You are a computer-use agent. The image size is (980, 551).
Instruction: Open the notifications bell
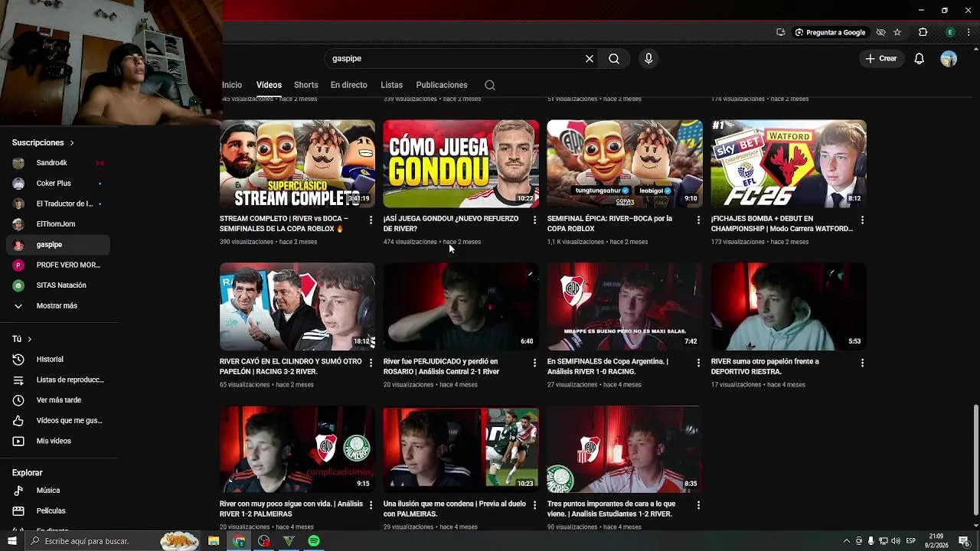(920, 59)
